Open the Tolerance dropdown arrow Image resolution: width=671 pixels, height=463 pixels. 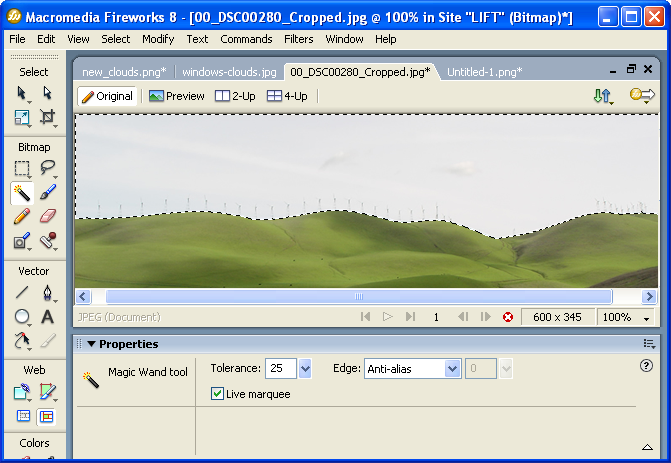point(305,369)
